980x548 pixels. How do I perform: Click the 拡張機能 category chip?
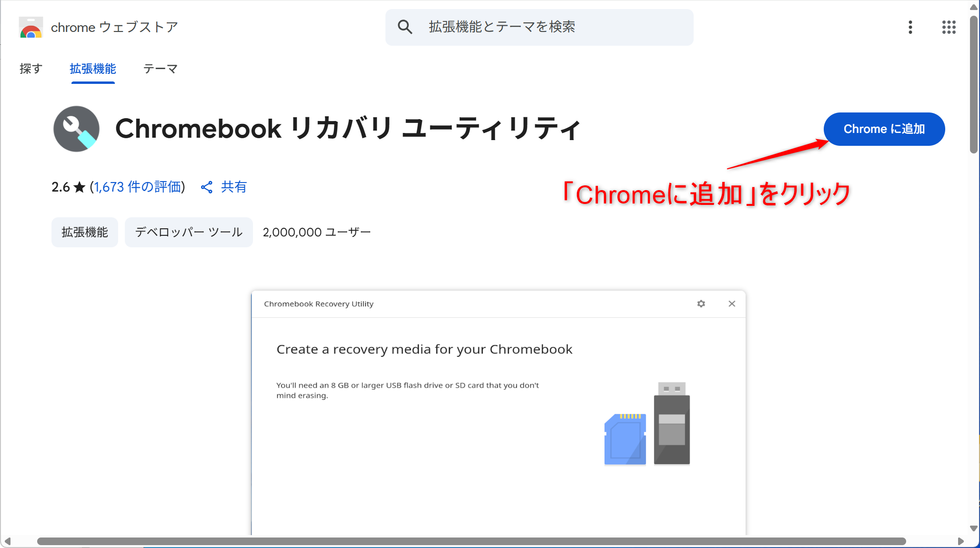click(85, 232)
